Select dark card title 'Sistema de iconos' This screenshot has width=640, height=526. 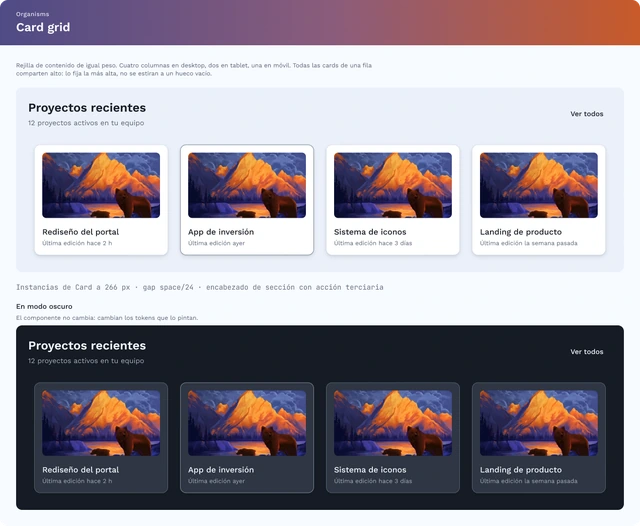pos(370,470)
